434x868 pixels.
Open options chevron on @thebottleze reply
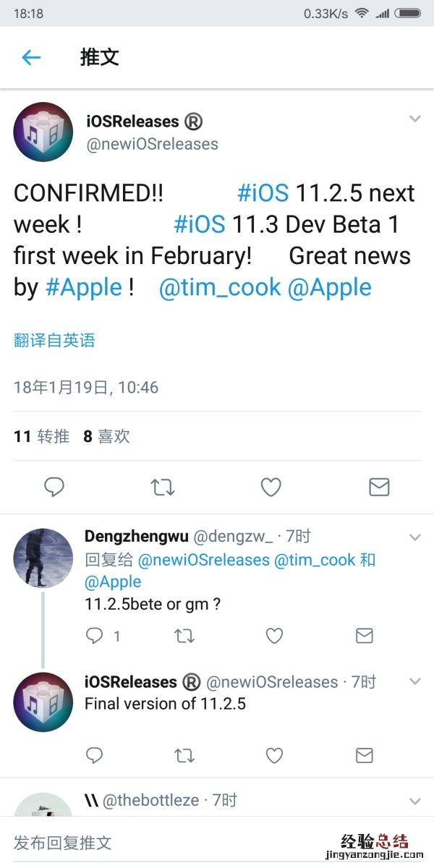tap(415, 801)
